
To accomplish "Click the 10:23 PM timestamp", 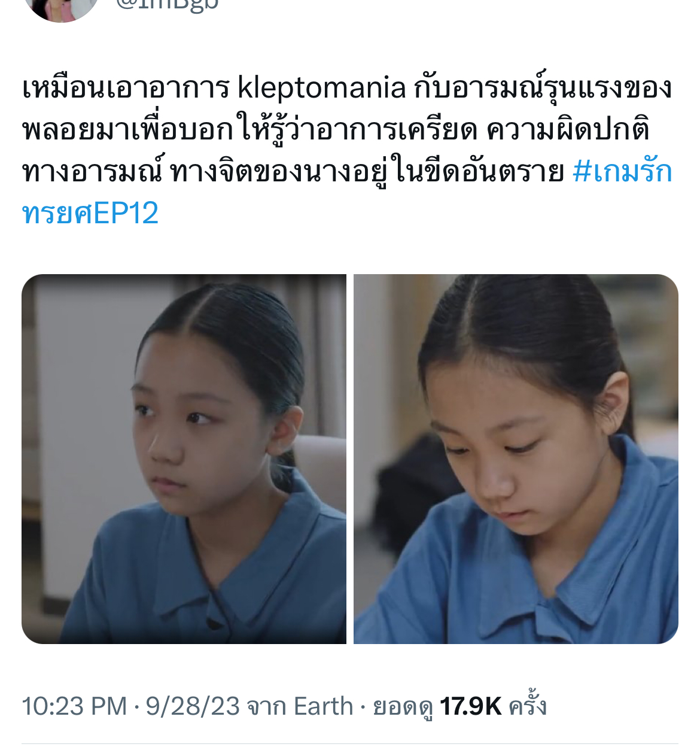I will pos(74,706).
